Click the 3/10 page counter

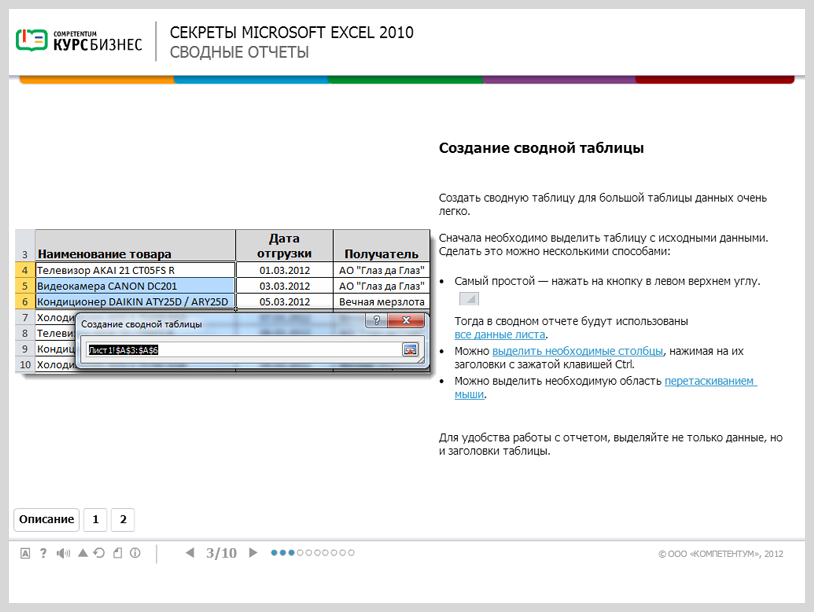click(x=221, y=553)
